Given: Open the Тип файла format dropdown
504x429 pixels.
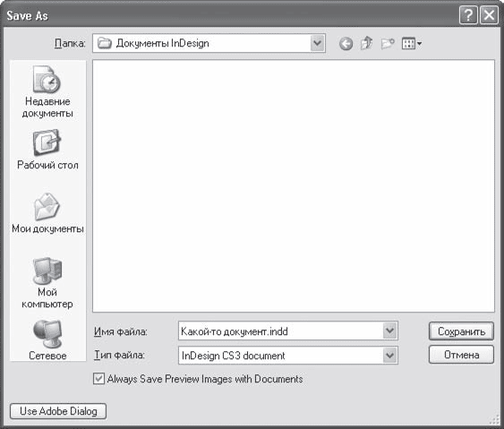Looking at the screenshot, I should click(x=389, y=356).
